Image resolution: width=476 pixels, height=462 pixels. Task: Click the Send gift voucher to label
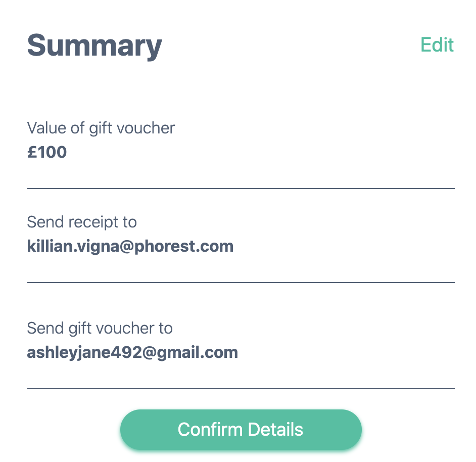coord(100,329)
